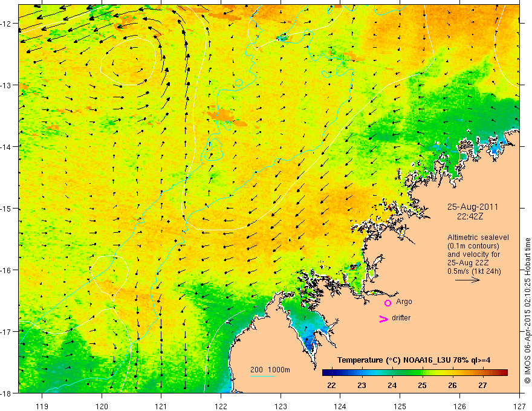Click the colorbar value 24
The image size is (532, 411).
click(392, 385)
